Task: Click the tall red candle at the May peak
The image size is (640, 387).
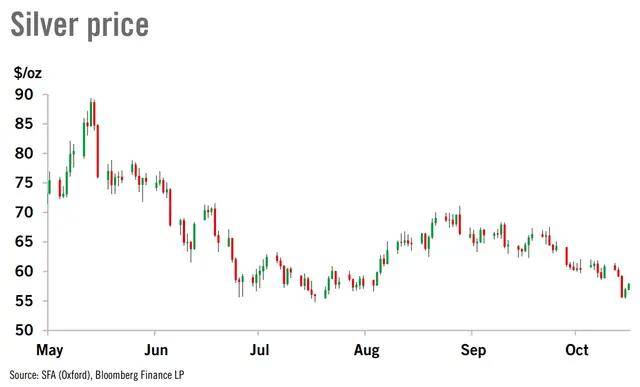Action: [98, 151]
